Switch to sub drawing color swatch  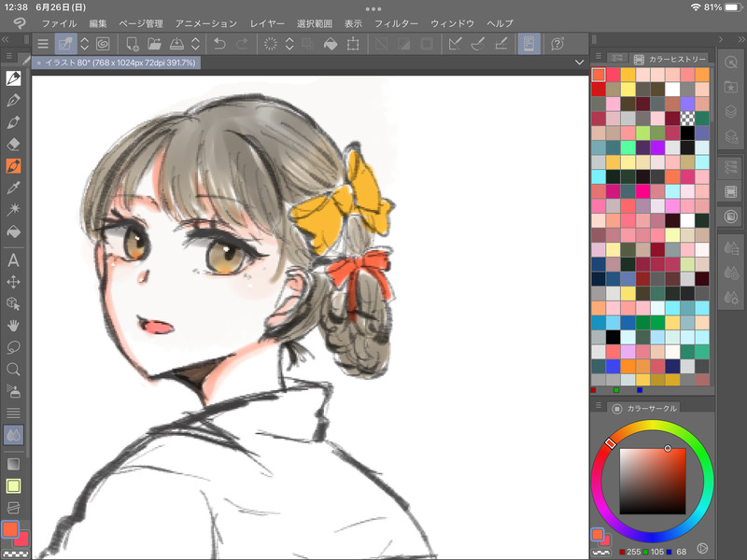click(x=21, y=539)
